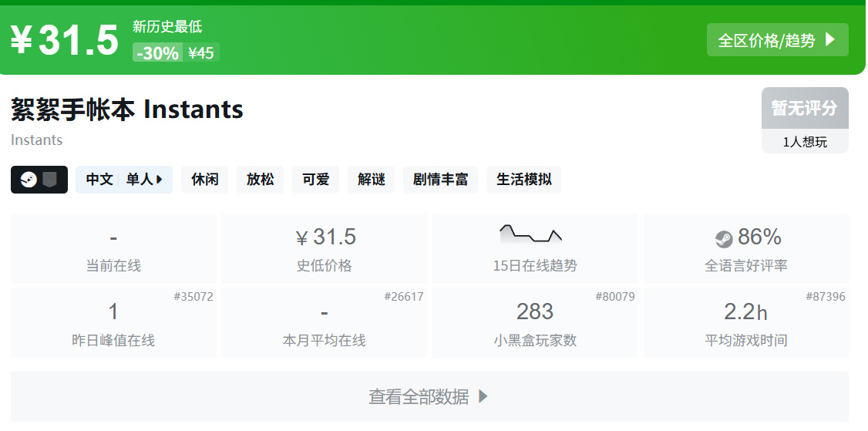Open the 全区价格/趋势 price trends button
Viewport: 868px width, 431px height.
click(777, 40)
